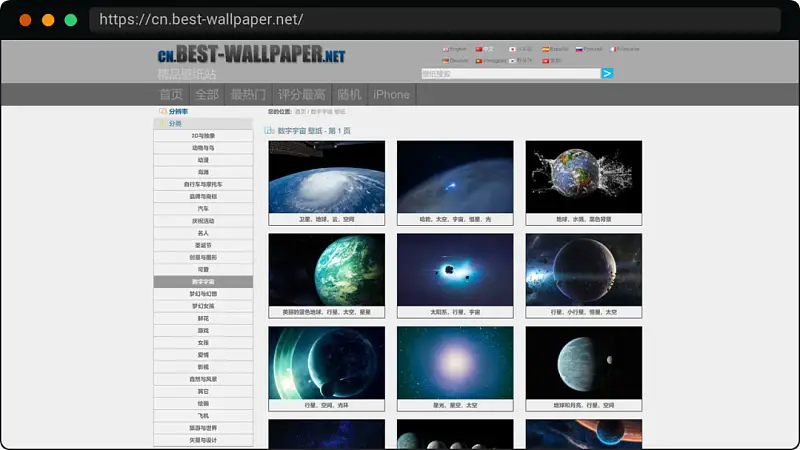Open the 自然与风景 category
The width and height of the screenshot is (800, 450).
pos(203,379)
